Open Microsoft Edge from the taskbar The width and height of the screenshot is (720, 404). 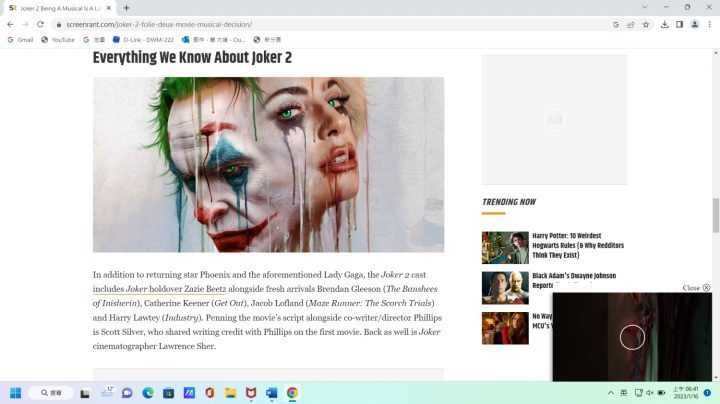148,393
